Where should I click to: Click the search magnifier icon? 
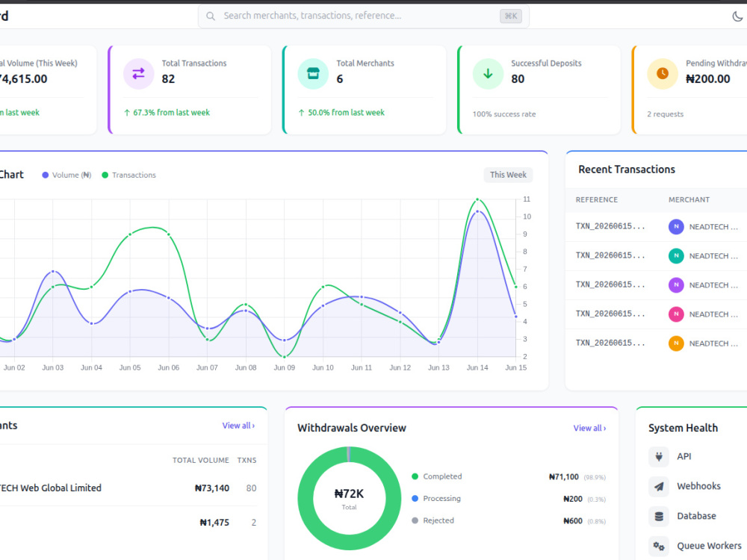210,16
